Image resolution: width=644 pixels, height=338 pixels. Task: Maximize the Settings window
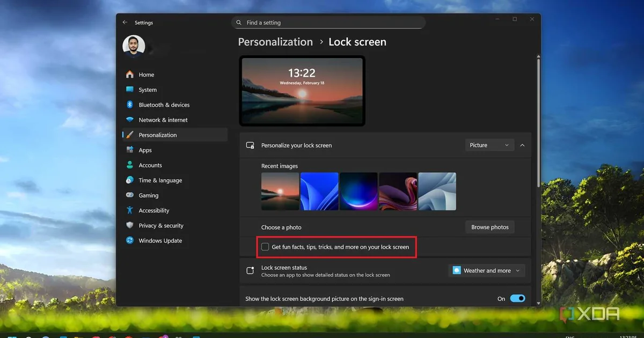point(515,19)
